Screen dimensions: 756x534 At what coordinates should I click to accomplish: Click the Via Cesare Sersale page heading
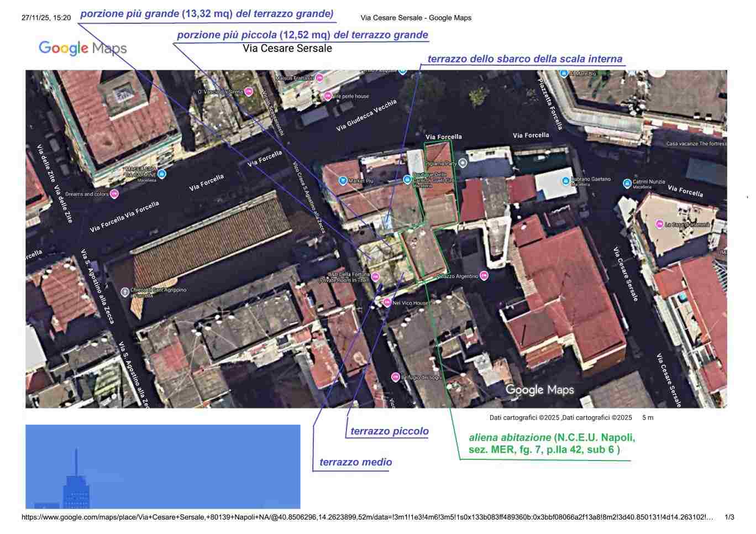[287, 48]
